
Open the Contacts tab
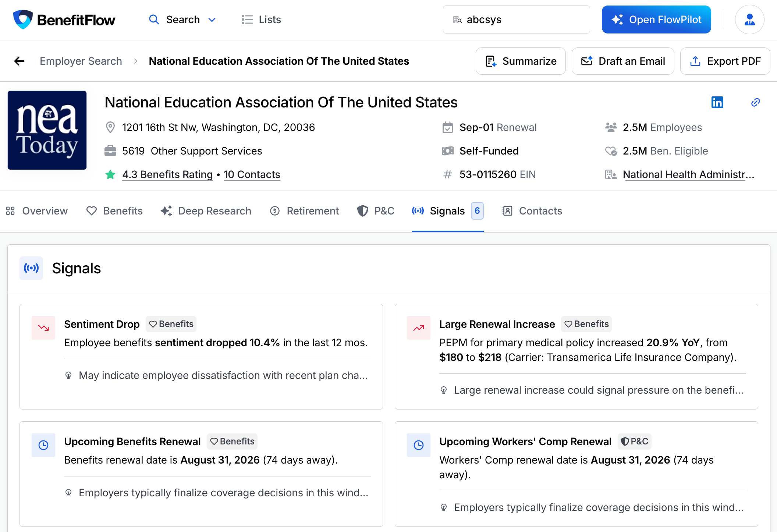click(532, 211)
